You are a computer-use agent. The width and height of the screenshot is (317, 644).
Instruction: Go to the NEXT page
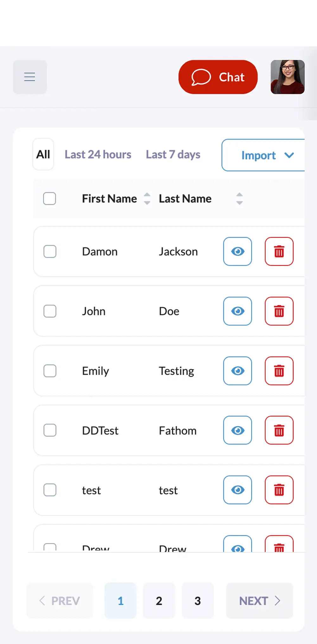pos(259,601)
